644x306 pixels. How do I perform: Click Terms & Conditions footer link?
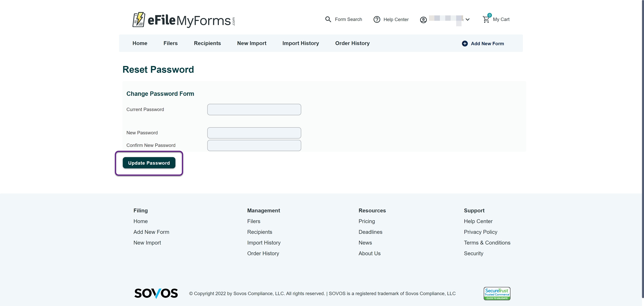point(487,243)
